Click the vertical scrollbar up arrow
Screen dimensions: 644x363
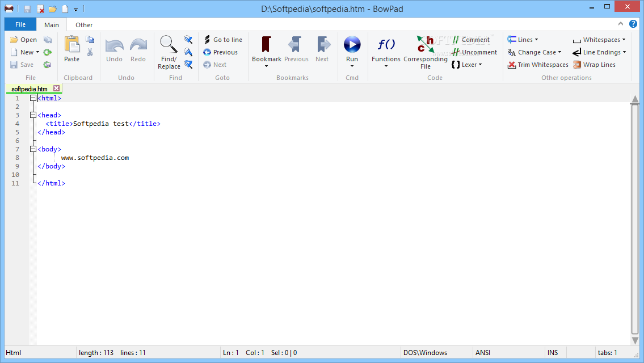(635, 99)
